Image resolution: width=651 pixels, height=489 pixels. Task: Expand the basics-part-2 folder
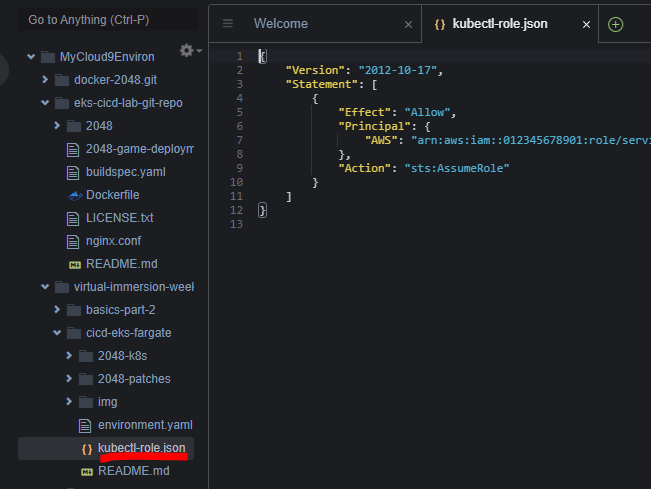[x=57, y=309]
